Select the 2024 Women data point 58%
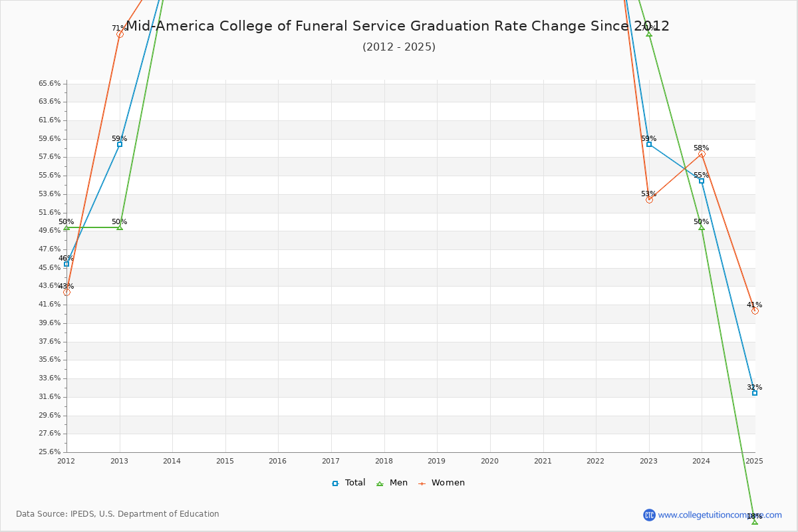Image resolution: width=798 pixels, height=532 pixels. (702, 154)
